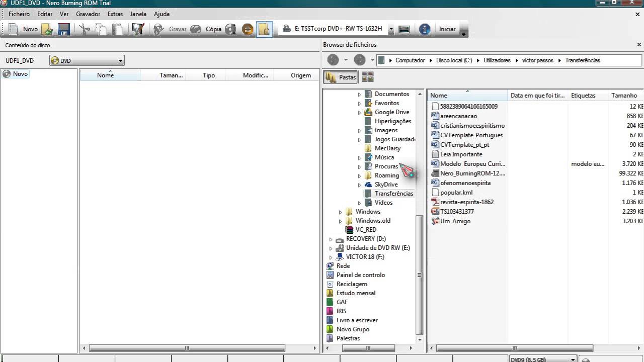Go back in the file browser

[333, 60]
